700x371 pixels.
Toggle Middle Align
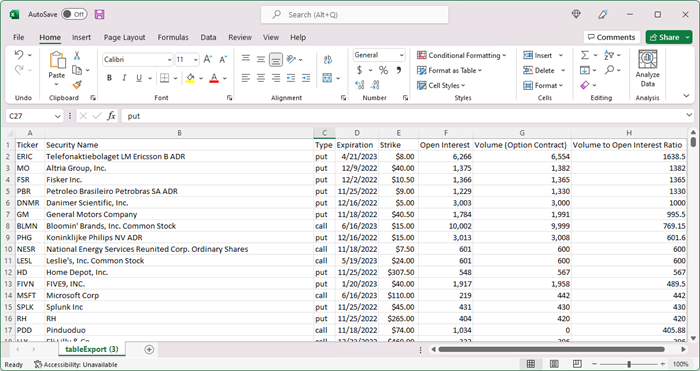point(261,59)
